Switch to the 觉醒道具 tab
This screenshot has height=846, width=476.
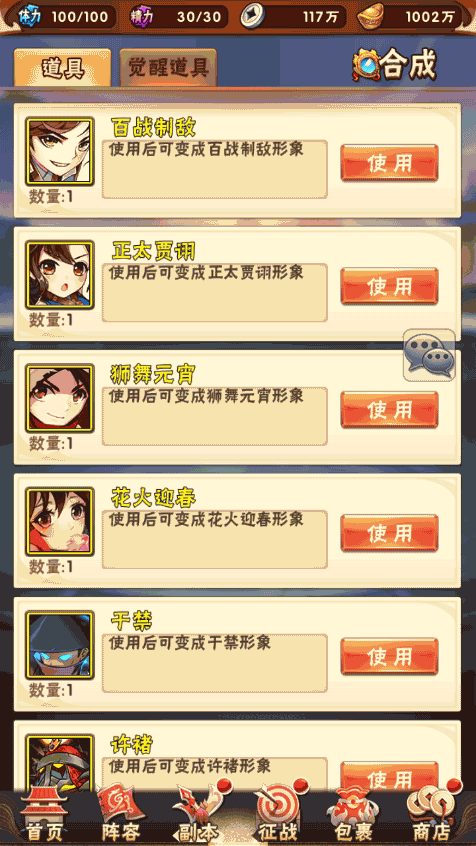pos(168,67)
